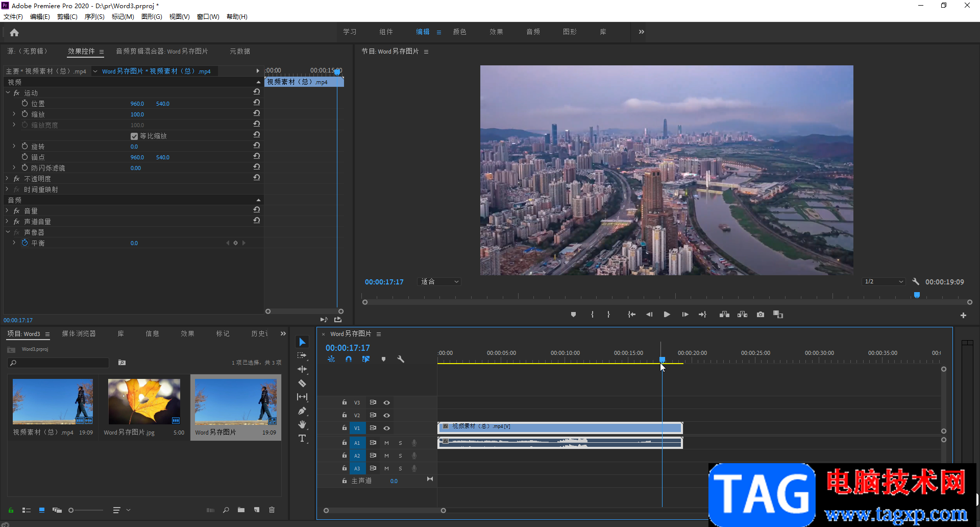Toggle V2 track output eye
Screen dimensions: 980x527
[386, 415]
